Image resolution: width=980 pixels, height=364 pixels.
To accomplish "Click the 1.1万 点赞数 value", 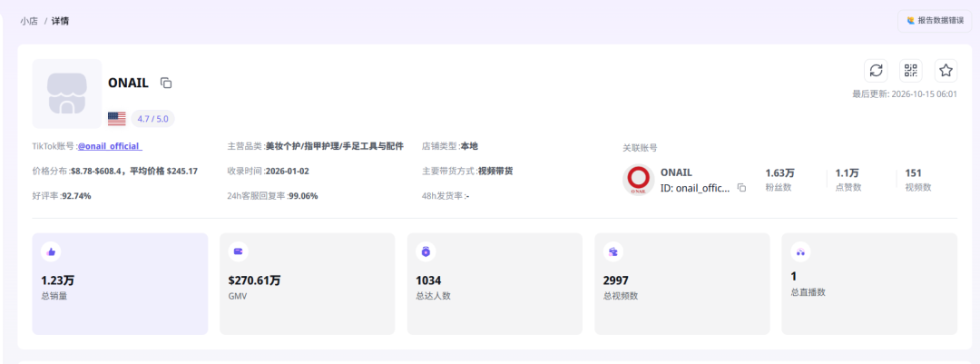I will coord(847,173).
